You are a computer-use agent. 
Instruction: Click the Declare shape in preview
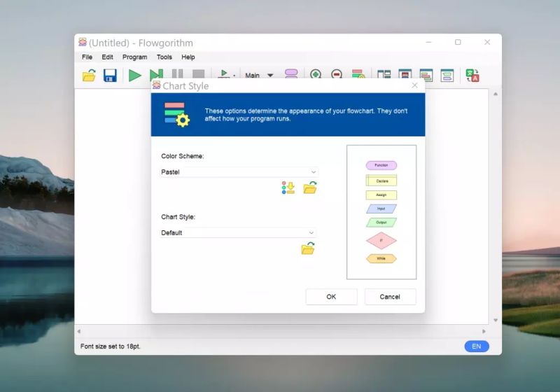tap(381, 181)
